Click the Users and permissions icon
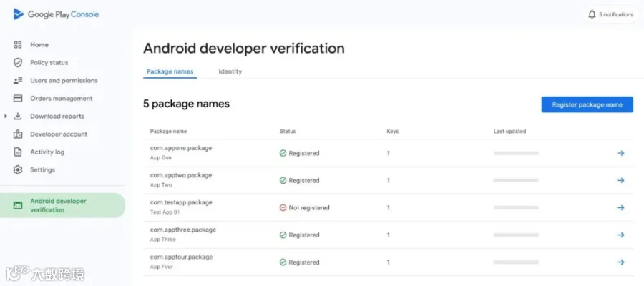This screenshot has height=286, width=644. [x=18, y=80]
